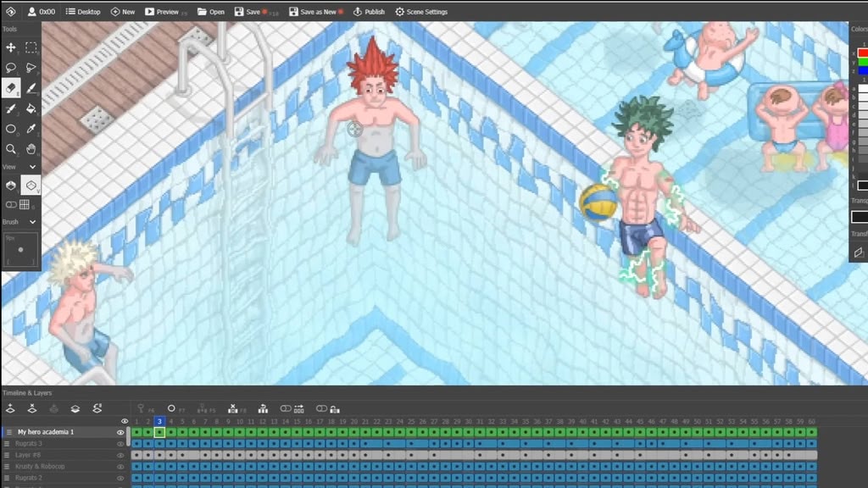Click the Publish button
Image resolution: width=868 pixels, height=488 pixels.
(369, 12)
